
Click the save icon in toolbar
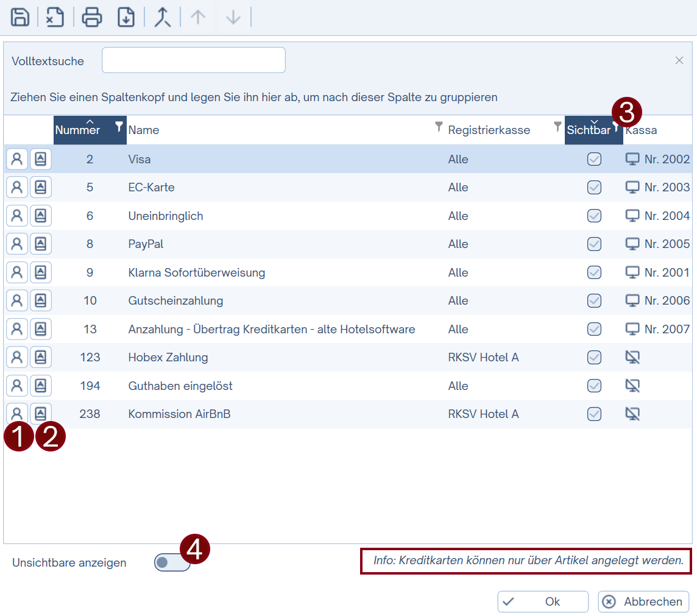point(20,17)
